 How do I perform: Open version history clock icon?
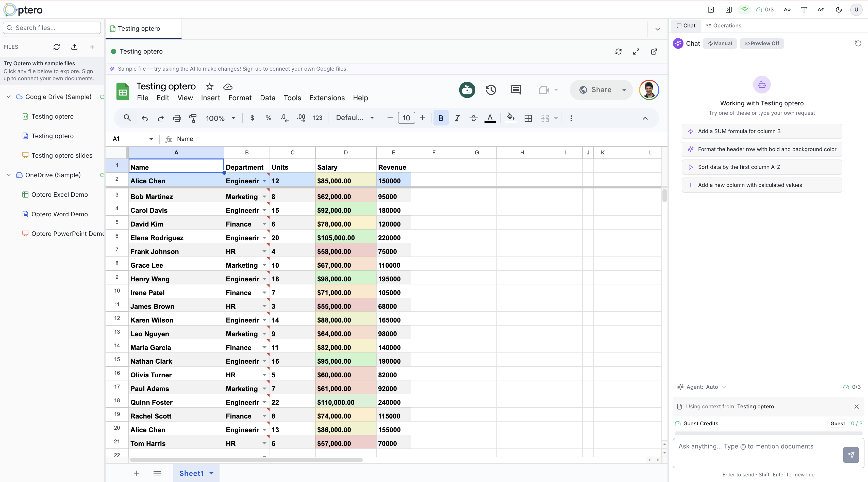491,90
